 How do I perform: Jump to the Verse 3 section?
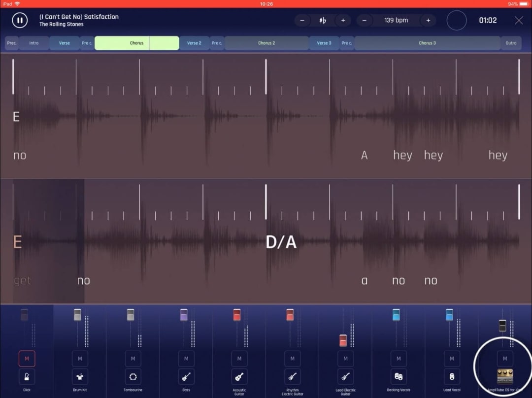(x=324, y=43)
